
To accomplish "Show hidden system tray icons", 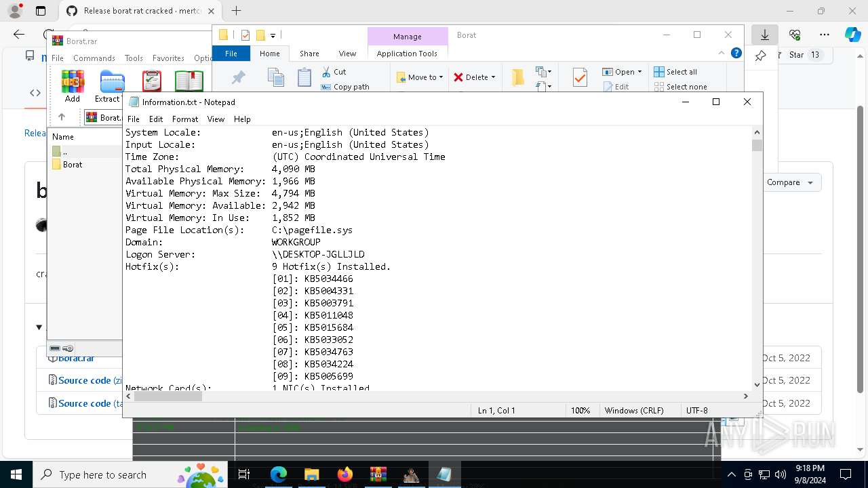I will click(x=731, y=474).
